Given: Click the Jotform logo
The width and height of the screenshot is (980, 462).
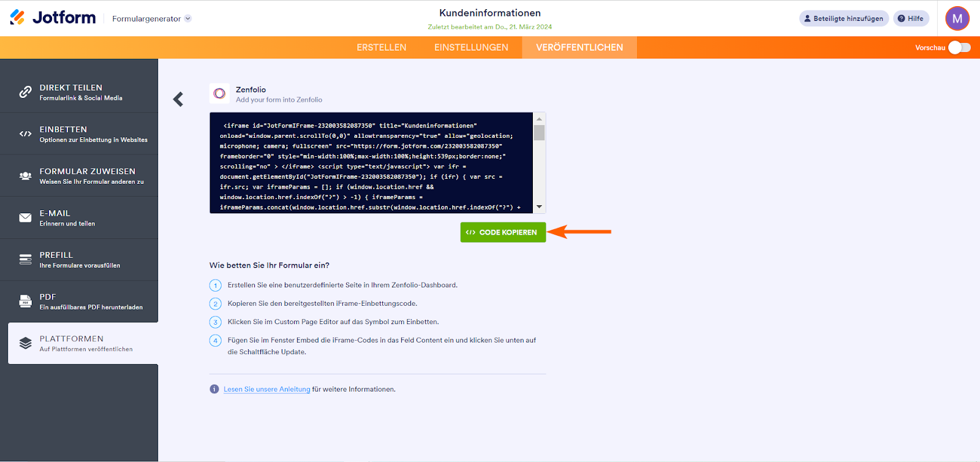Looking at the screenshot, I should coord(53,18).
